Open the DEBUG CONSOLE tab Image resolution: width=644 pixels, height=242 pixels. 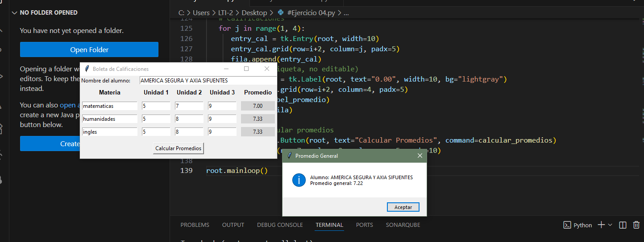pyautogui.click(x=280, y=225)
